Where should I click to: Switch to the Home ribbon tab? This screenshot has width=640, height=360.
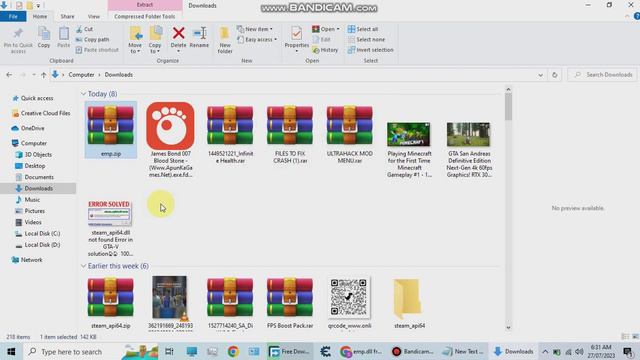pyautogui.click(x=40, y=16)
